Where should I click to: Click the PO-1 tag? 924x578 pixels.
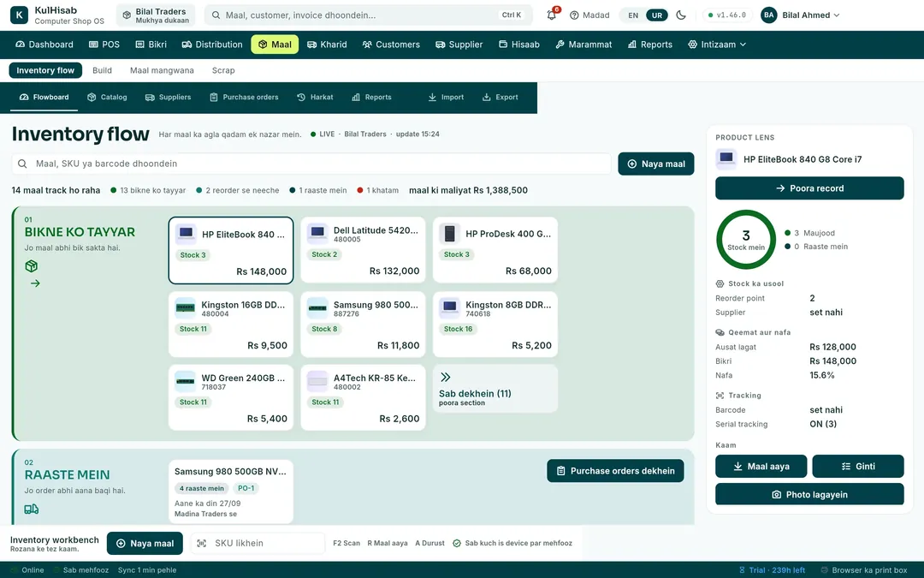point(246,488)
